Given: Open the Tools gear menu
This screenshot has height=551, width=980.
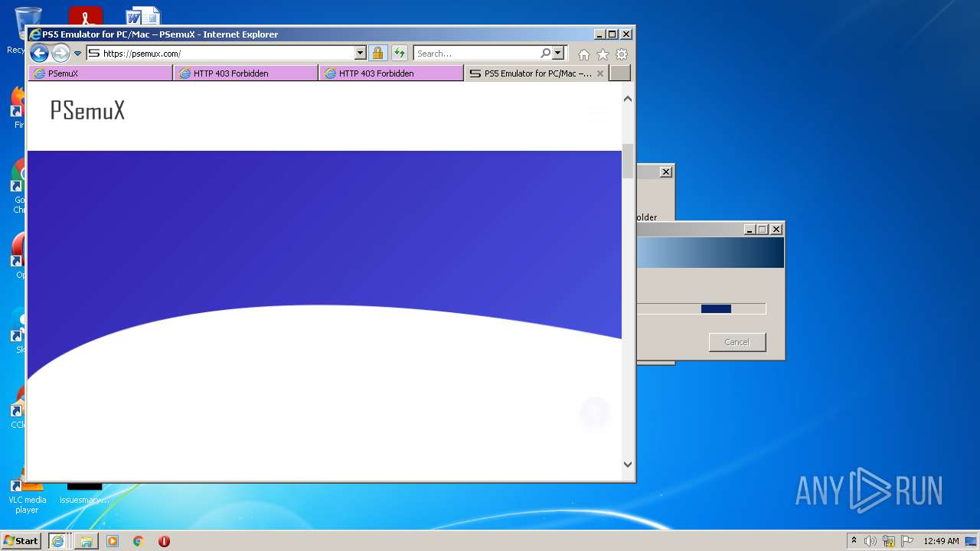Looking at the screenshot, I should (622, 54).
